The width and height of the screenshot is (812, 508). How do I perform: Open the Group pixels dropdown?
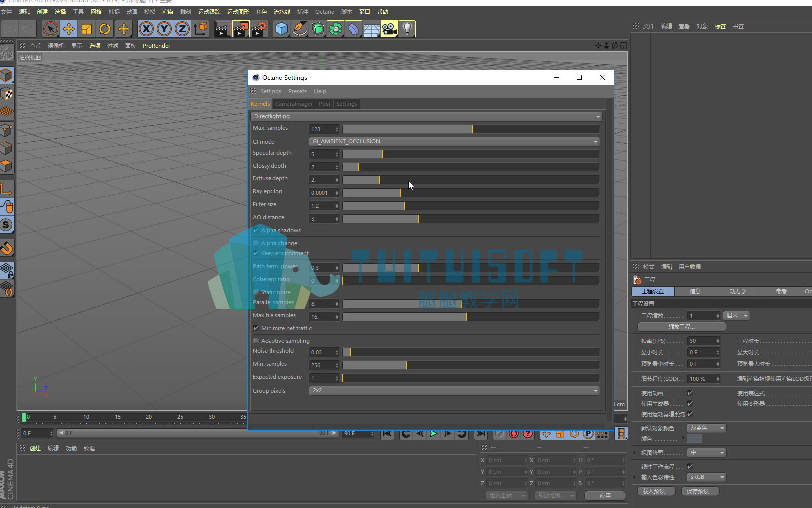(x=454, y=391)
